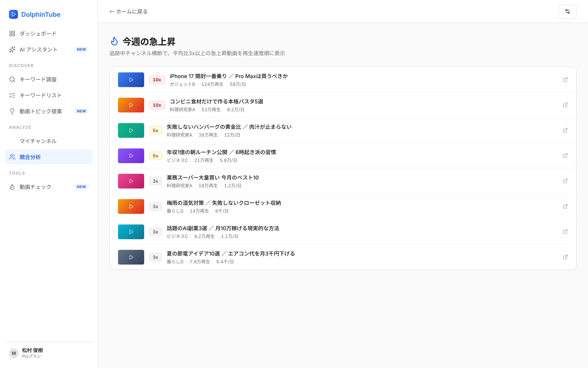The image size is (588, 368).
Task: Click 年収1億の朝ルーチン公開 title
Action: [221, 152]
